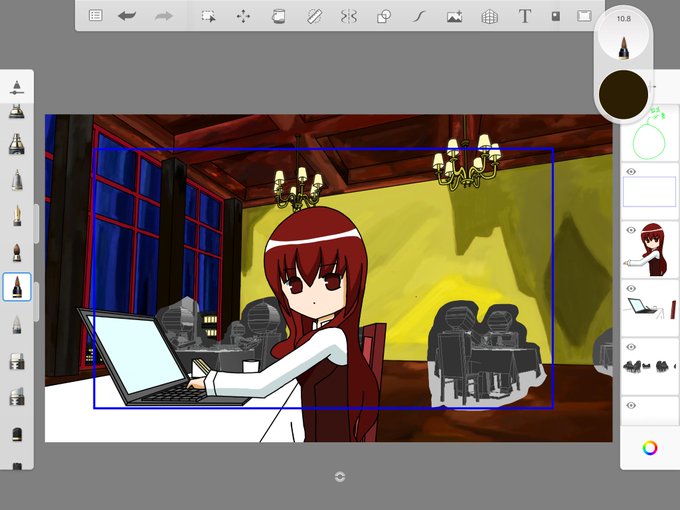
Task: Select the Text tool
Action: click(525, 16)
